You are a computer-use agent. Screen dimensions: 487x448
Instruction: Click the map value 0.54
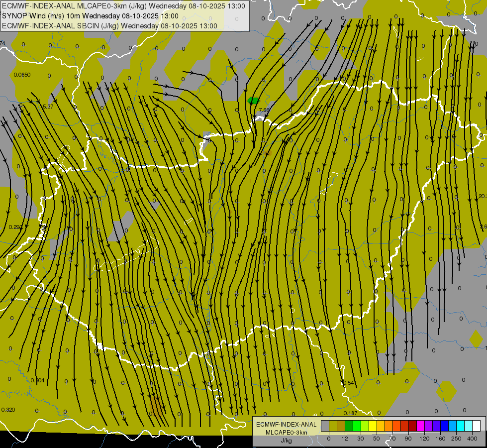[x=349, y=383]
